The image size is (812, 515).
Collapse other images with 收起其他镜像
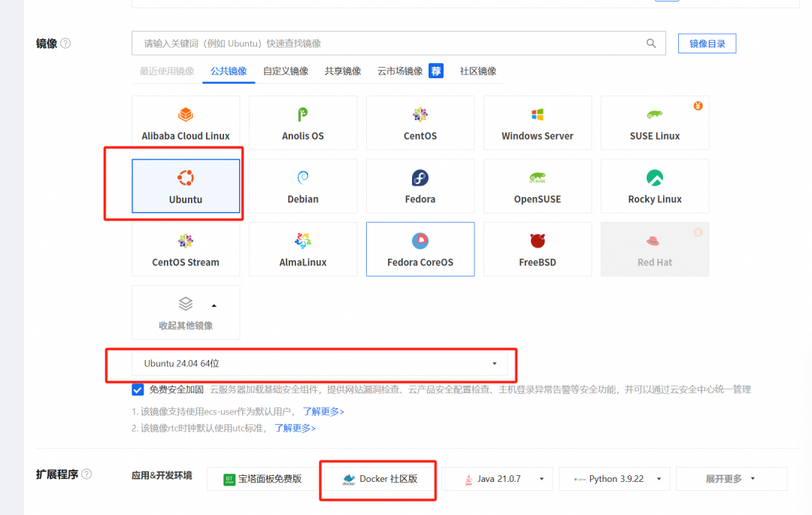click(x=186, y=313)
